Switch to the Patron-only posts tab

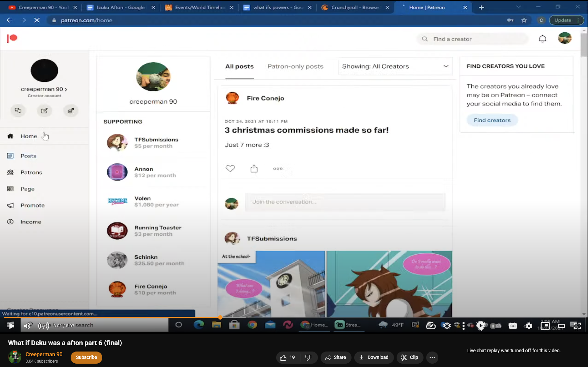[x=295, y=66]
